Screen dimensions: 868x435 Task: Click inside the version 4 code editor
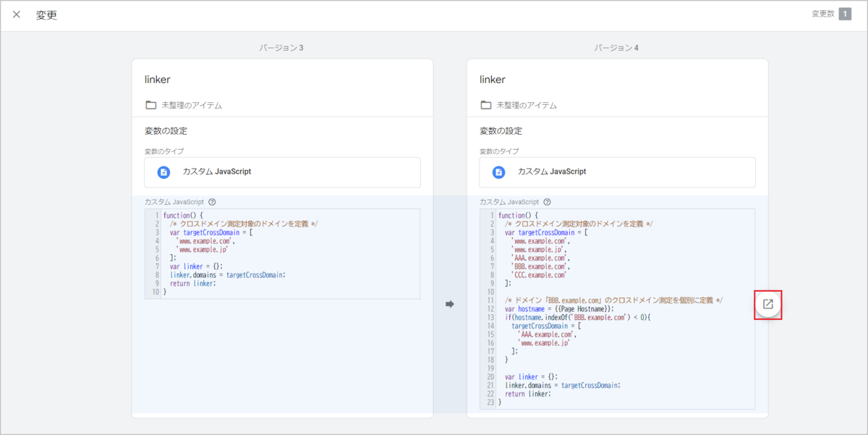coord(617,309)
